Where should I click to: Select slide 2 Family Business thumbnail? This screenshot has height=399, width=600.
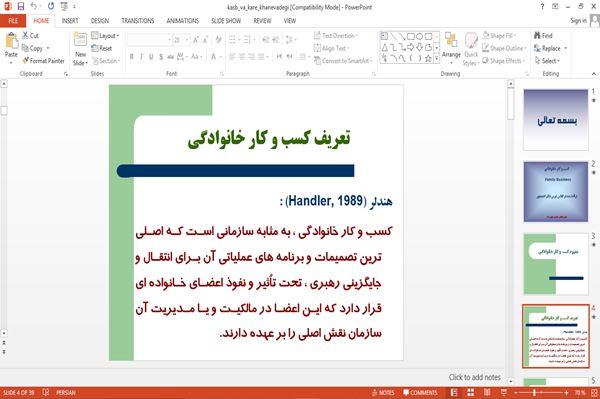(x=556, y=192)
